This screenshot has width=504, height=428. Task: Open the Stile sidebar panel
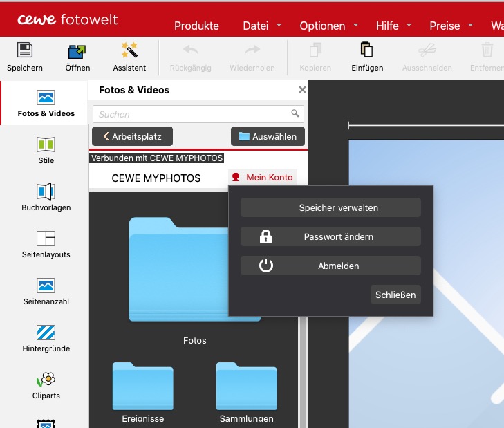tap(46, 151)
